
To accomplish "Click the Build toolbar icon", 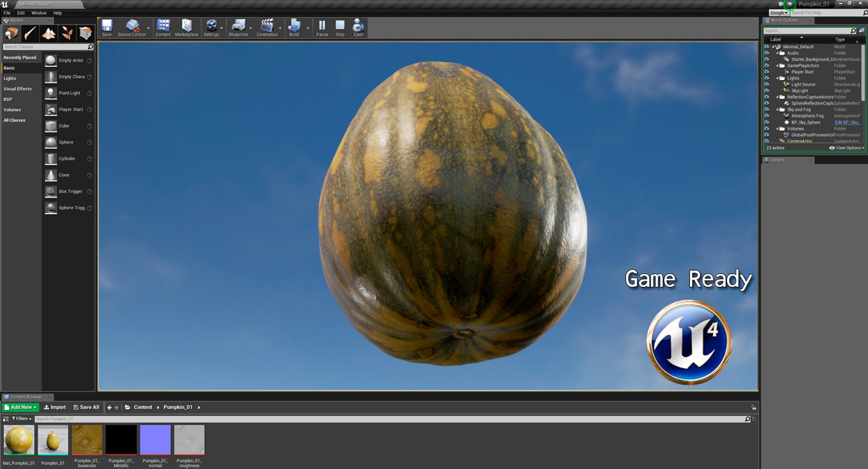I will [x=294, y=28].
